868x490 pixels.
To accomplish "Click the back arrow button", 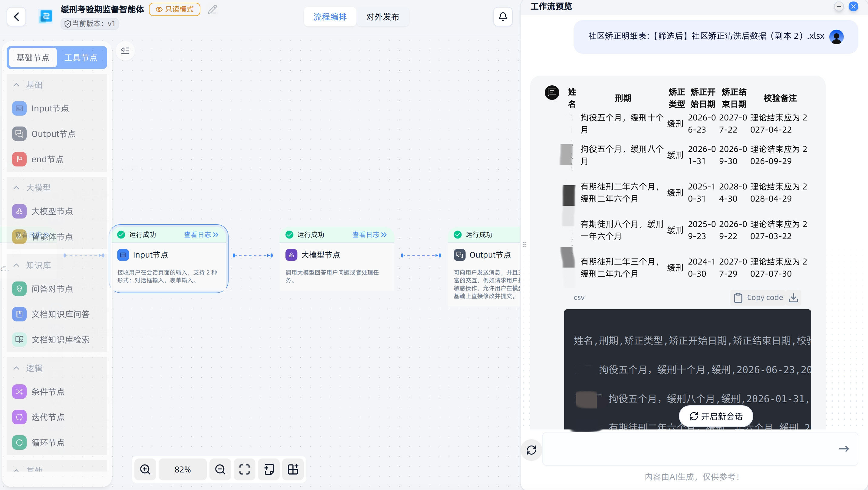I will 16,17.
